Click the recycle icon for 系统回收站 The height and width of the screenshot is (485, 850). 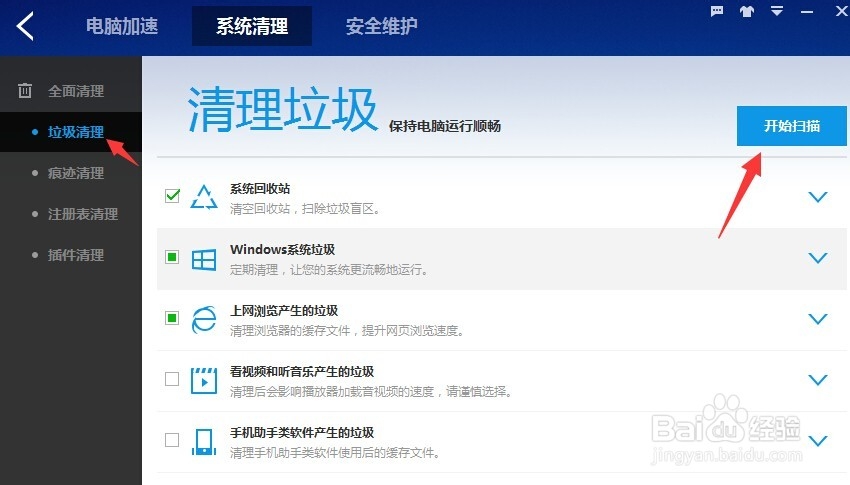click(x=204, y=197)
